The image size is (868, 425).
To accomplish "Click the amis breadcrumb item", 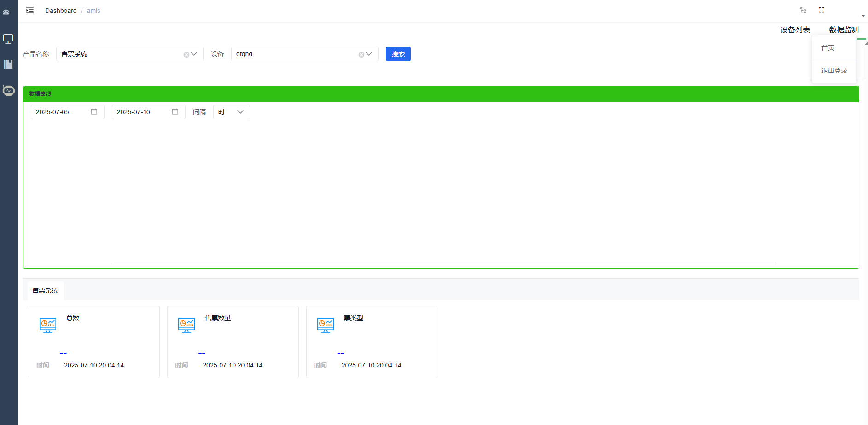I will [x=93, y=11].
